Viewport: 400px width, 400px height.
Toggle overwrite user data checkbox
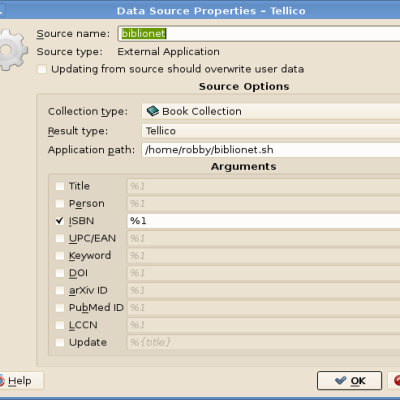pos(42,69)
